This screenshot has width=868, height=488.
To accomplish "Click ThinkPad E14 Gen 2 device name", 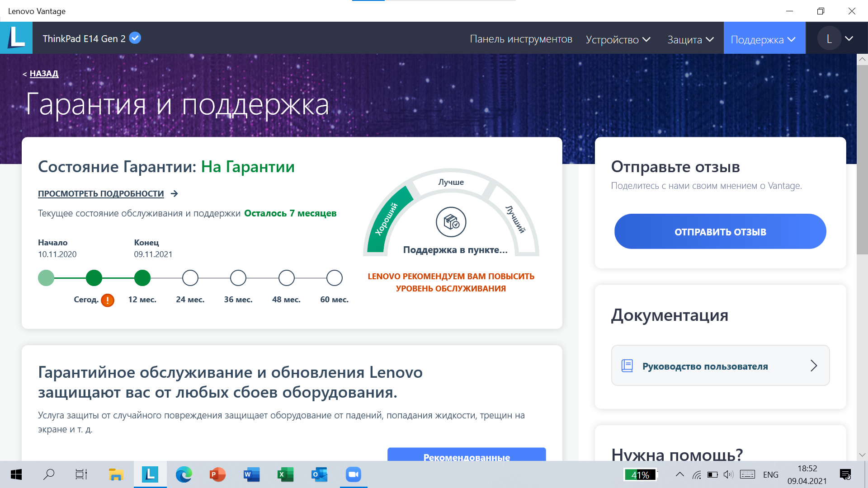I will click(x=84, y=38).
